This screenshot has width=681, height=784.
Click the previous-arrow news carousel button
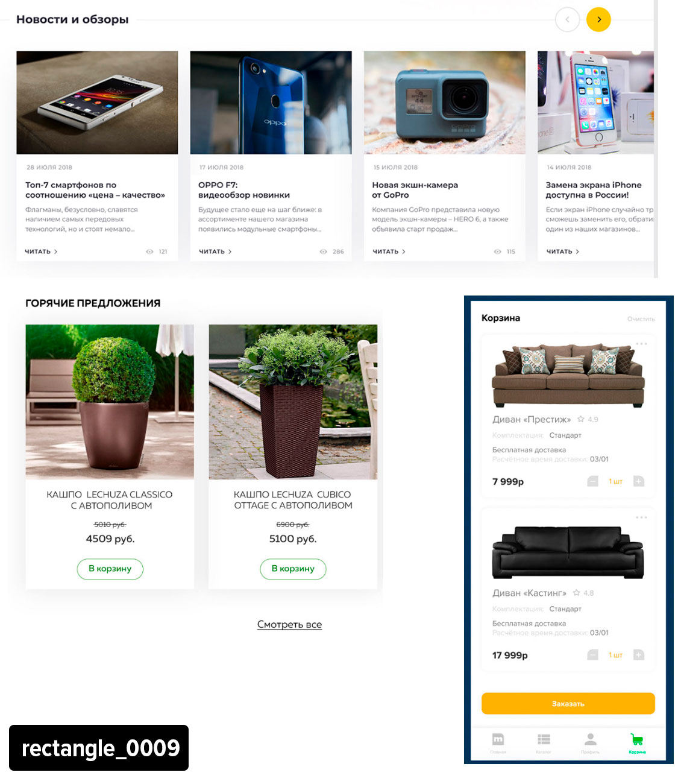point(567,19)
